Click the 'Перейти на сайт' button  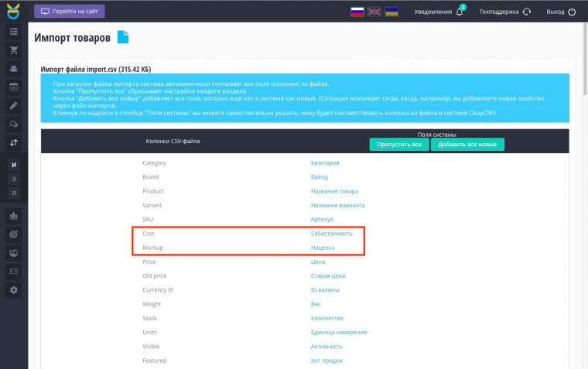point(70,12)
